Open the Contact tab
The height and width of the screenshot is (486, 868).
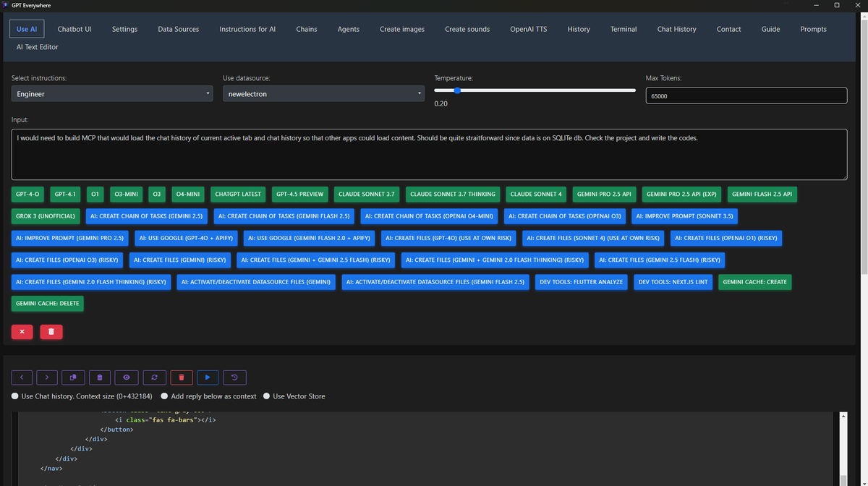pyautogui.click(x=728, y=29)
